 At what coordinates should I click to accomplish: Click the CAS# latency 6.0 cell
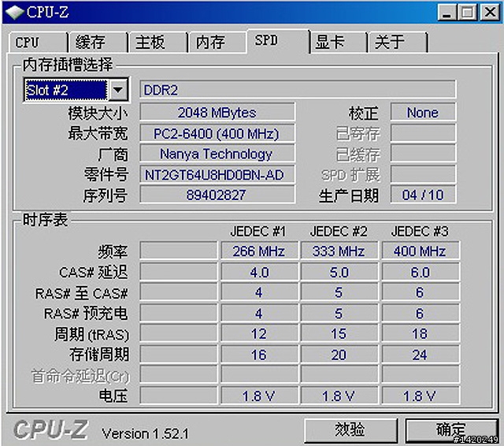[x=420, y=272]
